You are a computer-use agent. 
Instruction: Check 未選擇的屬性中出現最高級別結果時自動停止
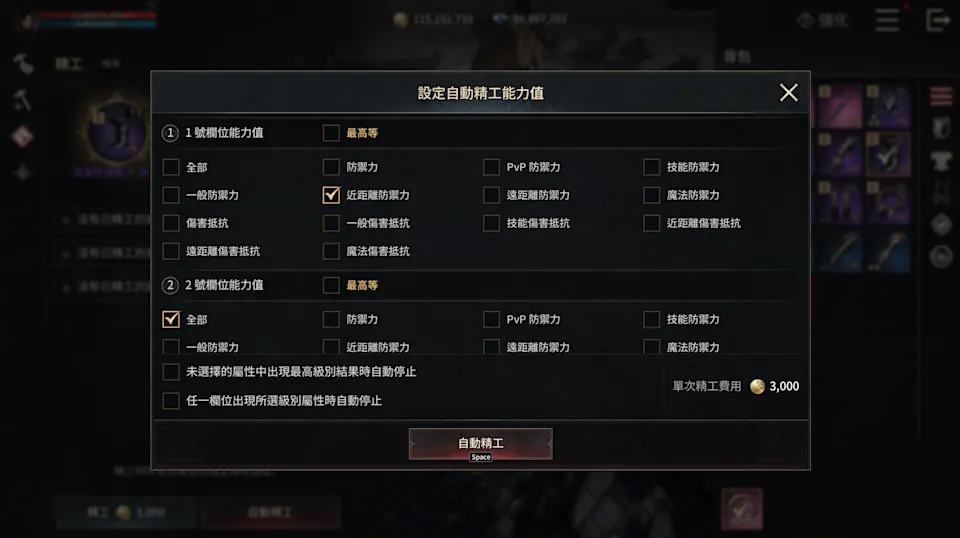pyautogui.click(x=171, y=372)
